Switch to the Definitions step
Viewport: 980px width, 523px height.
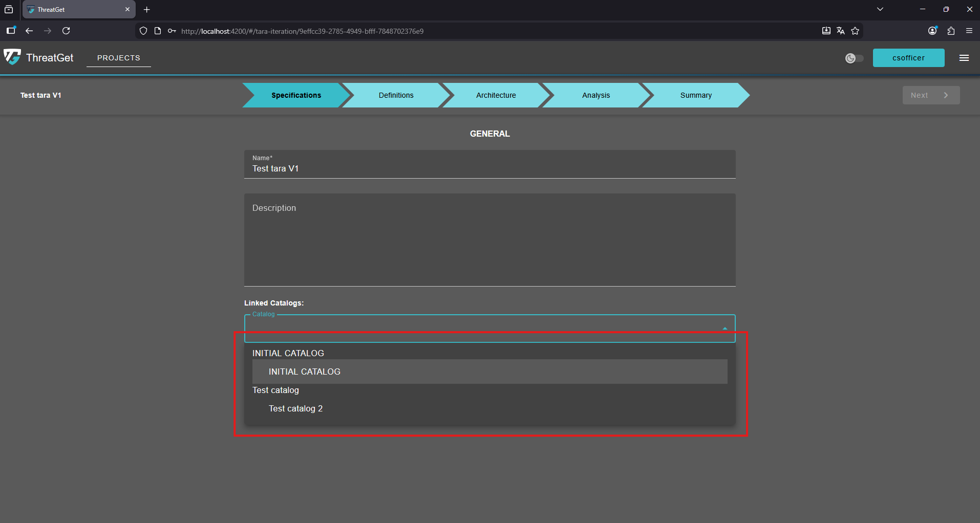(x=396, y=95)
